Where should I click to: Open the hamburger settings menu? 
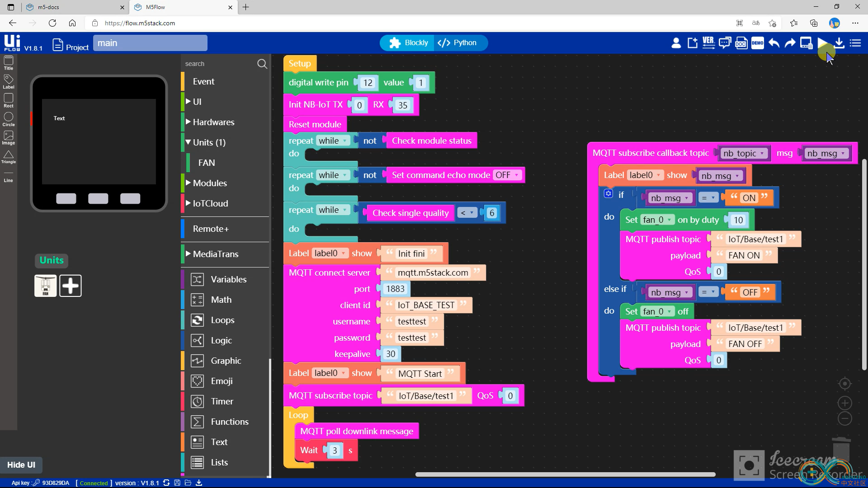855,43
